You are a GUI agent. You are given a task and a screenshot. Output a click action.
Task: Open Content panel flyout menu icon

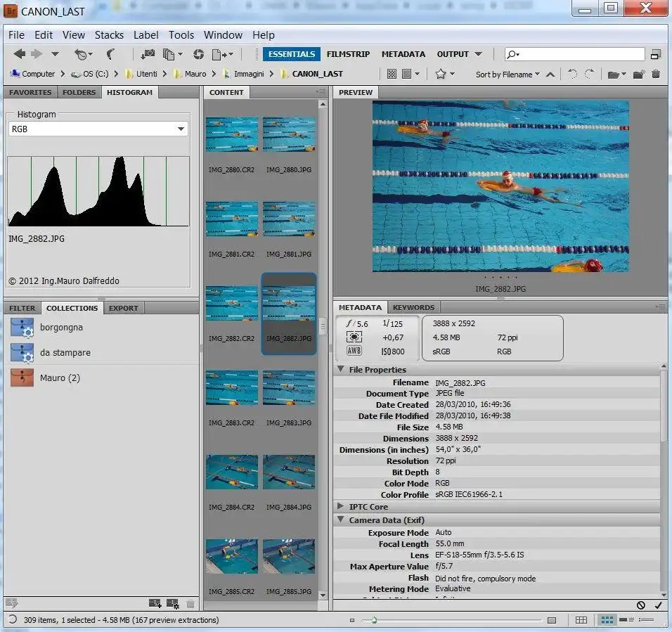321,91
